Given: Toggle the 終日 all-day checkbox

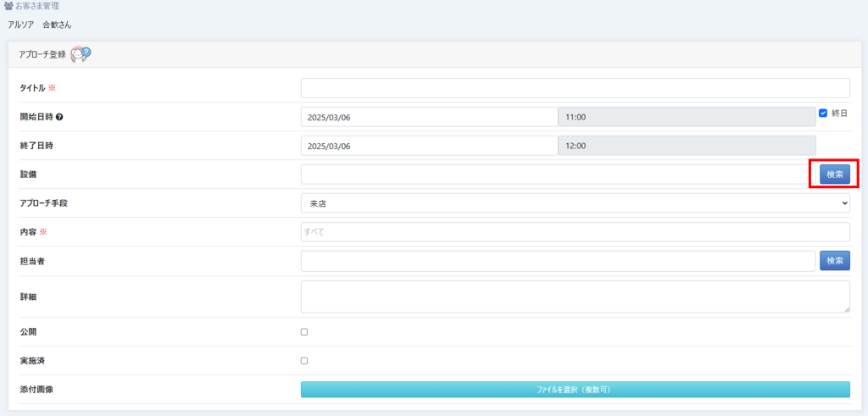Looking at the screenshot, I should [822, 113].
